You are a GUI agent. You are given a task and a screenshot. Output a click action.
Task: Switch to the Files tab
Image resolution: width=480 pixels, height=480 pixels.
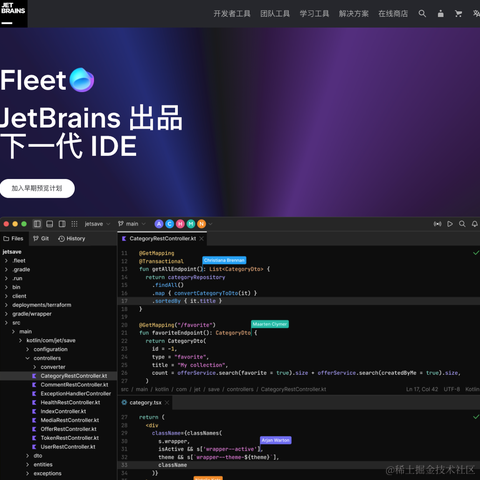tap(13, 239)
